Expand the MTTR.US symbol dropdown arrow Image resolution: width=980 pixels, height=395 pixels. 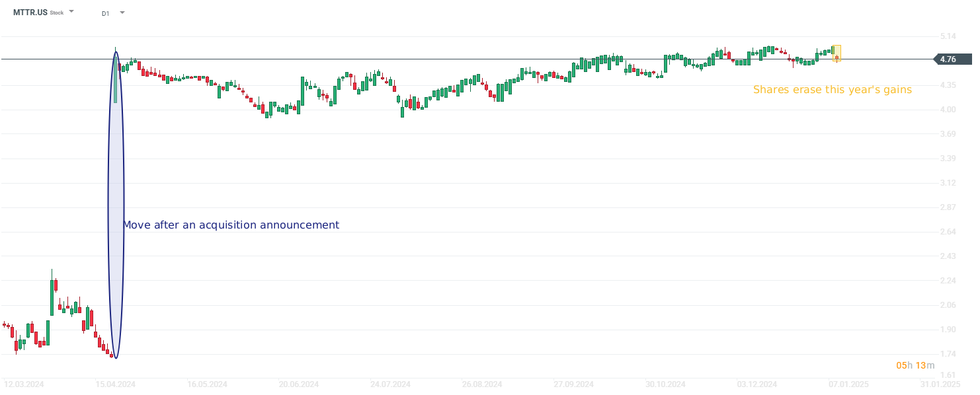point(71,12)
